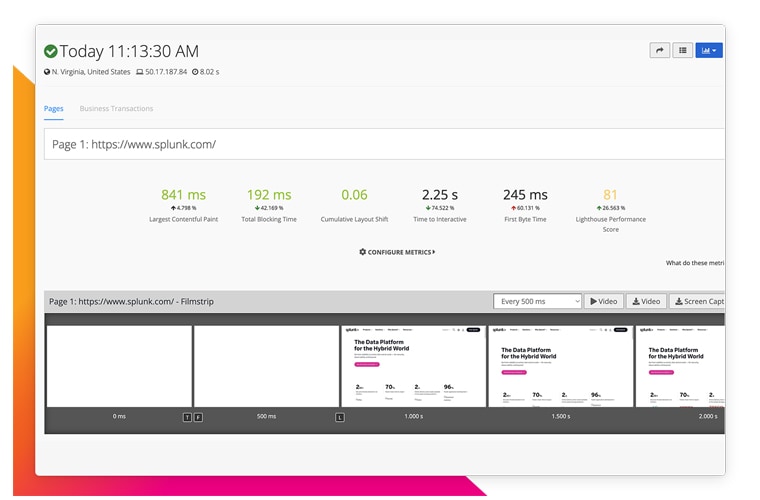Select the 500 ms filmstrip frame
760x500 pixels.
(x=266, y=366)
